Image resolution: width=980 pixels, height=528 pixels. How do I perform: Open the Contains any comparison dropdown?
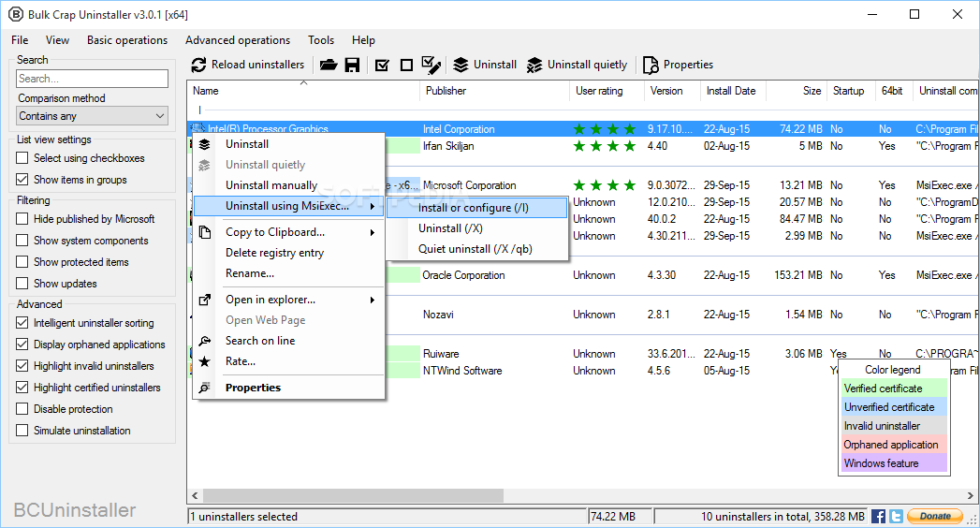[x=92, y=116]
